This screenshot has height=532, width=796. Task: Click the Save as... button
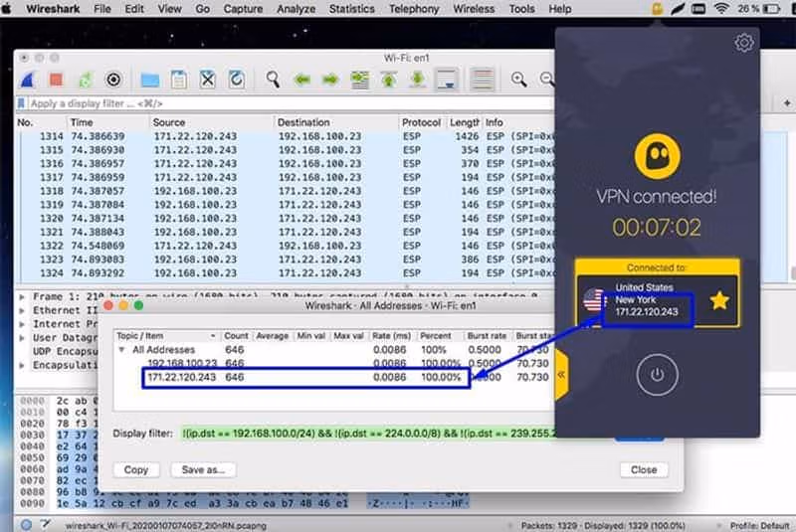click(x=203, y=469)
